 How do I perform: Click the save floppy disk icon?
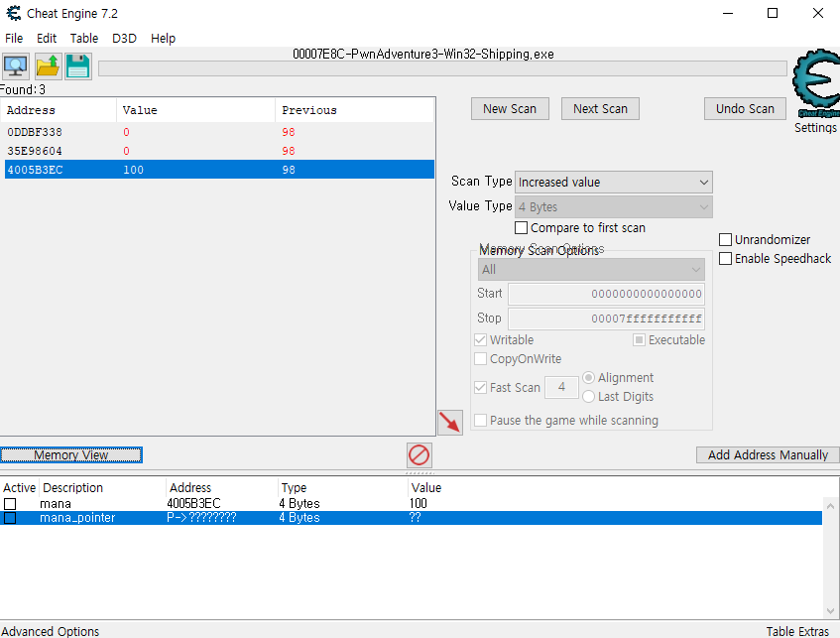(78, 66)
